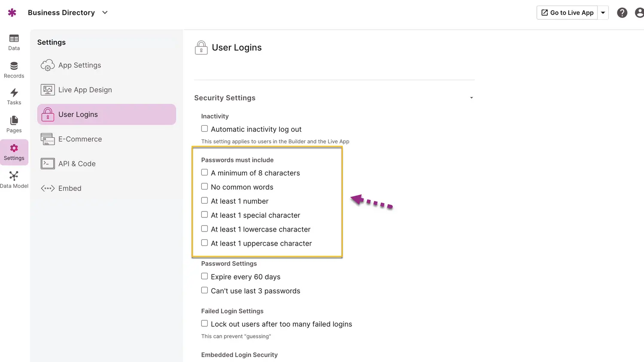Open the Data section in the sidebar

click(x=14, y=42)
